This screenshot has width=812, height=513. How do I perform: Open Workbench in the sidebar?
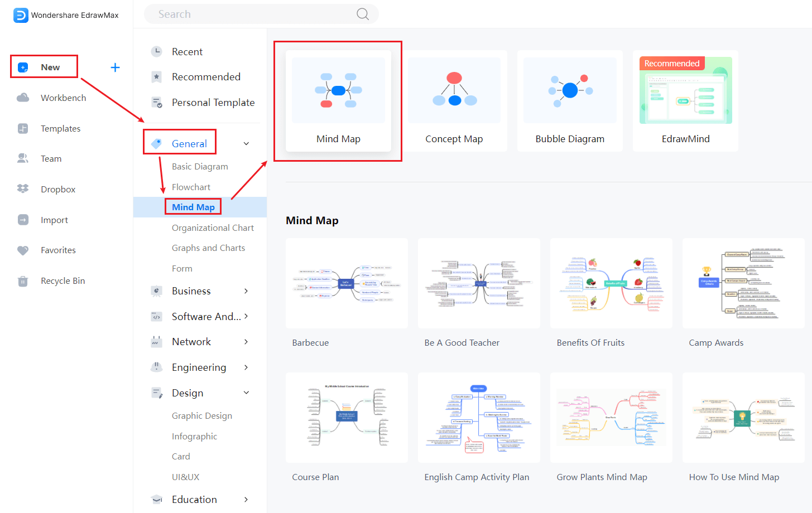click(63, 98)
